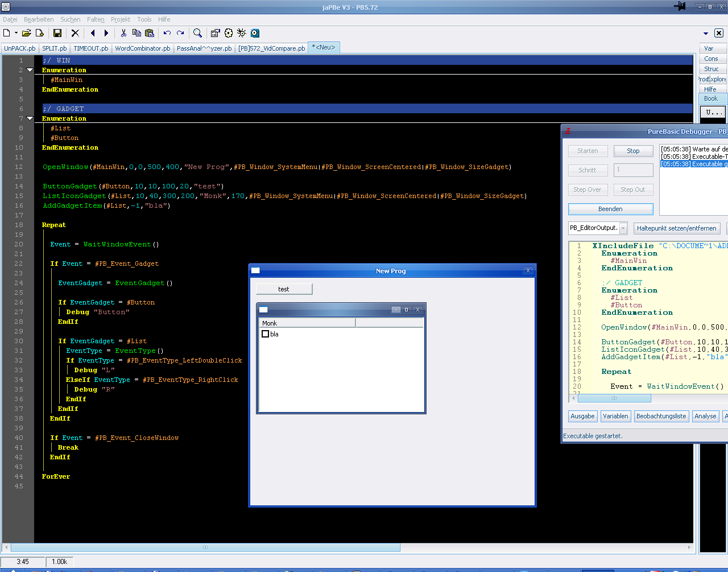Click the open file folder icon

click(x=26, y=33)
